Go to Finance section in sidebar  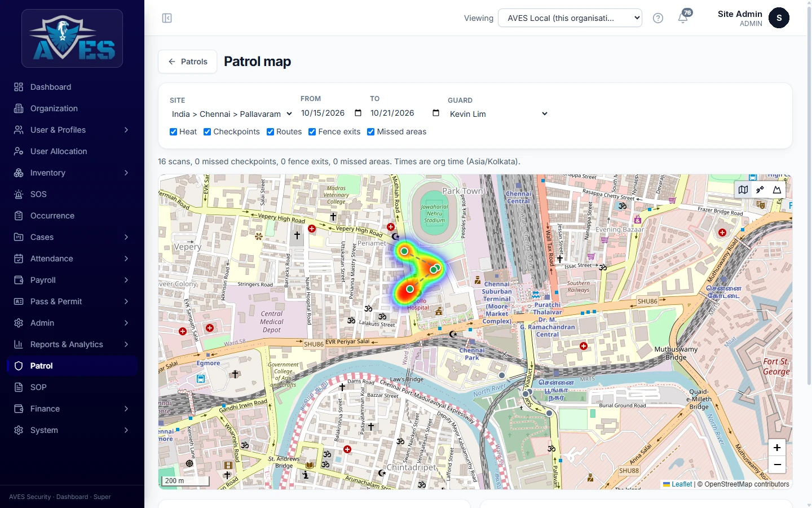(x=72, y=409)
